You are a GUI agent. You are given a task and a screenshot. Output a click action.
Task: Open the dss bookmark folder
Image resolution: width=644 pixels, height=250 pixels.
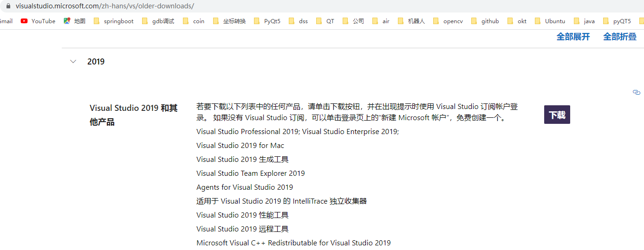pos(298,21)
